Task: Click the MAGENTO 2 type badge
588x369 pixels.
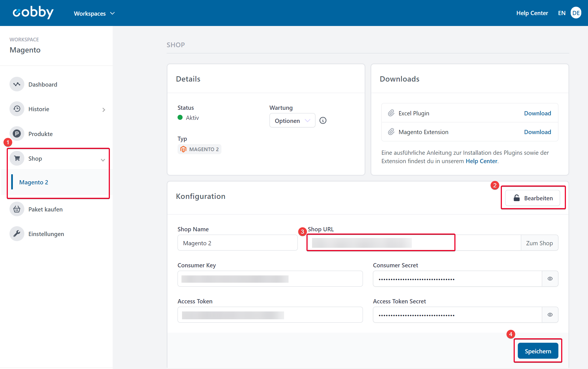Action: click(x=199, y=149)
